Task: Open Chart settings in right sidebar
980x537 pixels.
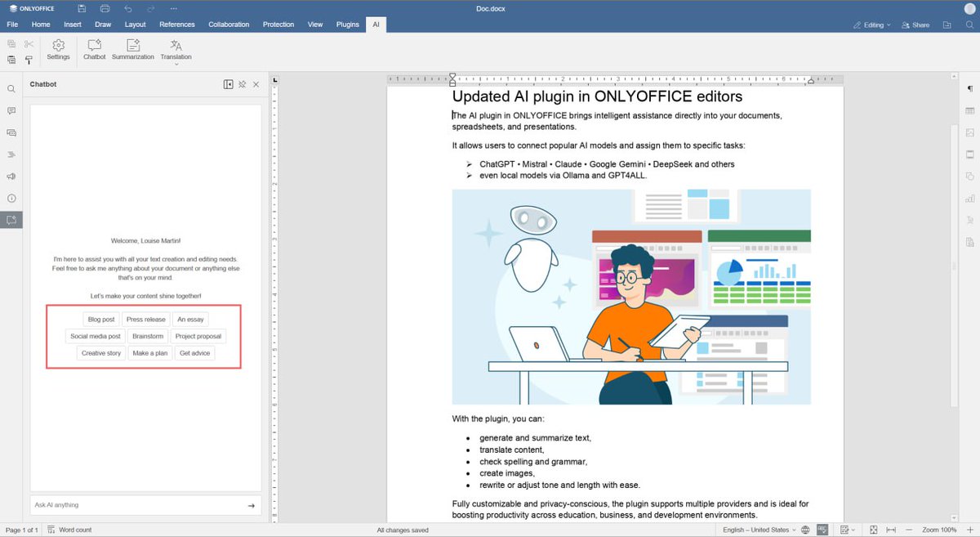Action: pos(969,198)
